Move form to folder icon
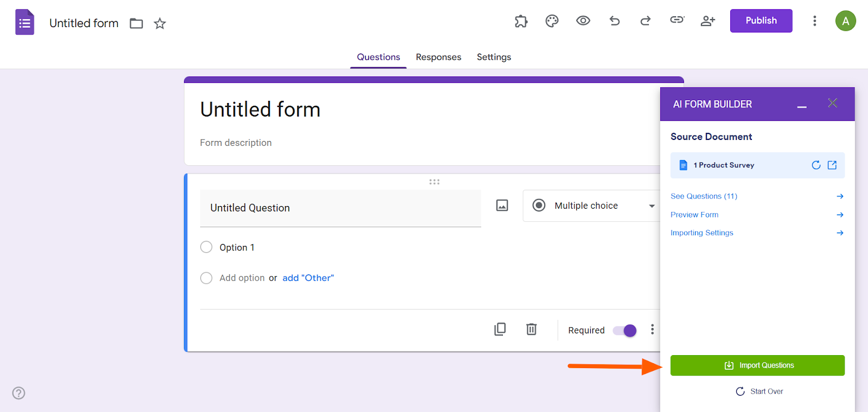 [x=136, y=23]
